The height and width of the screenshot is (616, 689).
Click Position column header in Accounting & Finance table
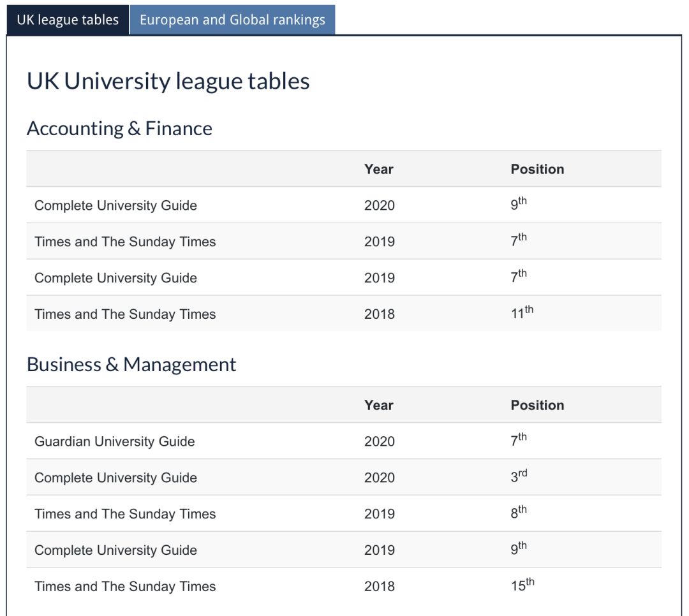coord(537,169)
